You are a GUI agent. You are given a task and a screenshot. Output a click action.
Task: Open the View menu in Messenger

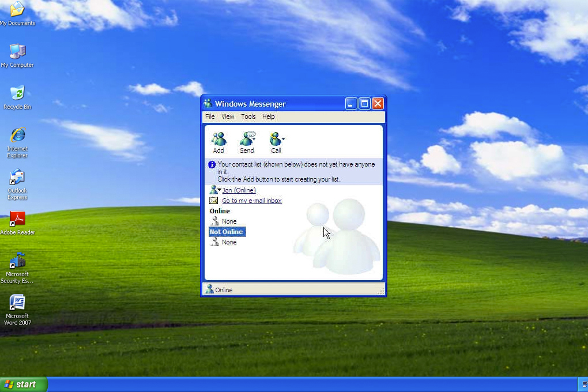(x=228, y=116)
